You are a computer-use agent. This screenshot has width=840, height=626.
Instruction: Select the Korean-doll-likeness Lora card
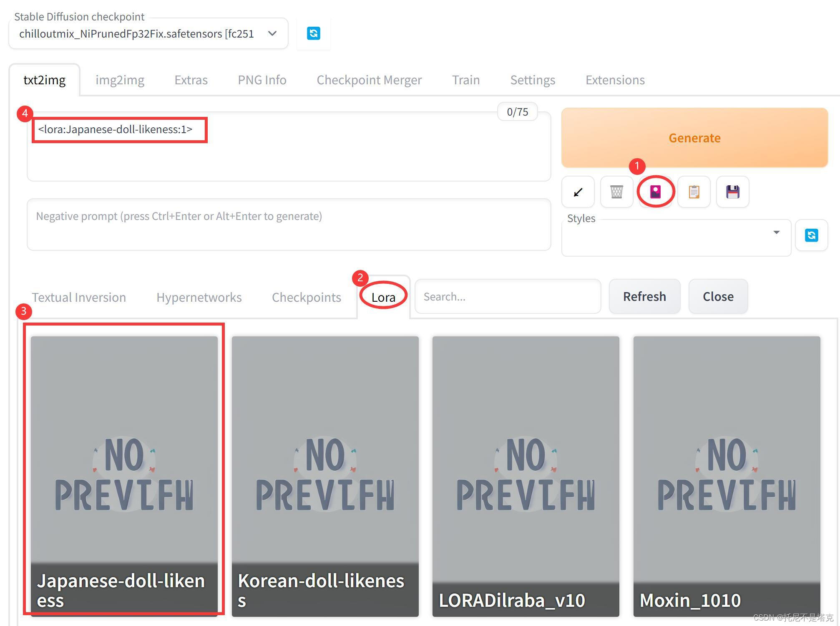coord(325,476)
